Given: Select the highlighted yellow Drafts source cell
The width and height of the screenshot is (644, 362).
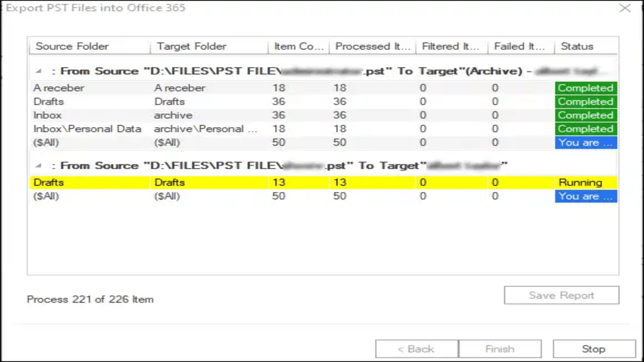Looking at the screenshot, I should [x=48, y=183].
